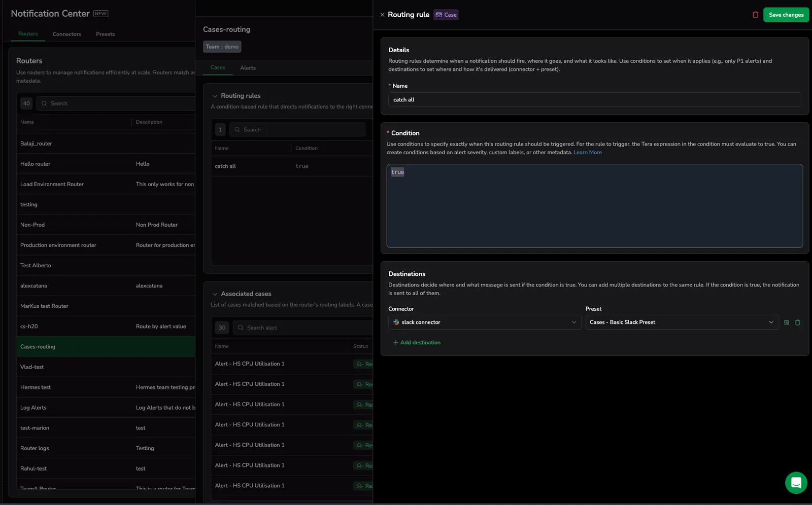
Task: Select the Cases tab in Cases-routing
Action: (218, 67)
